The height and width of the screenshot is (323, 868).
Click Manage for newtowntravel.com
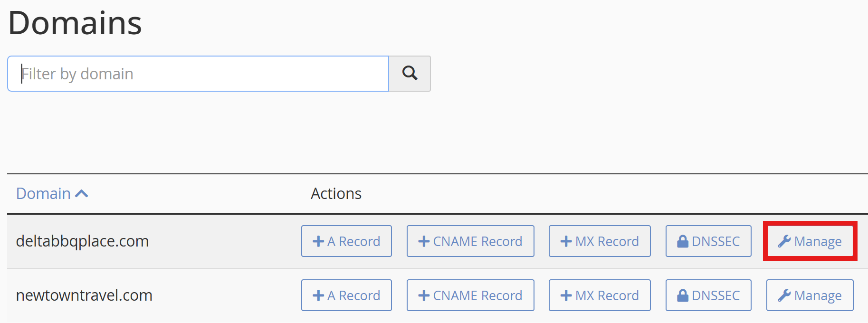pyautogui.click(x=810, y=295)
